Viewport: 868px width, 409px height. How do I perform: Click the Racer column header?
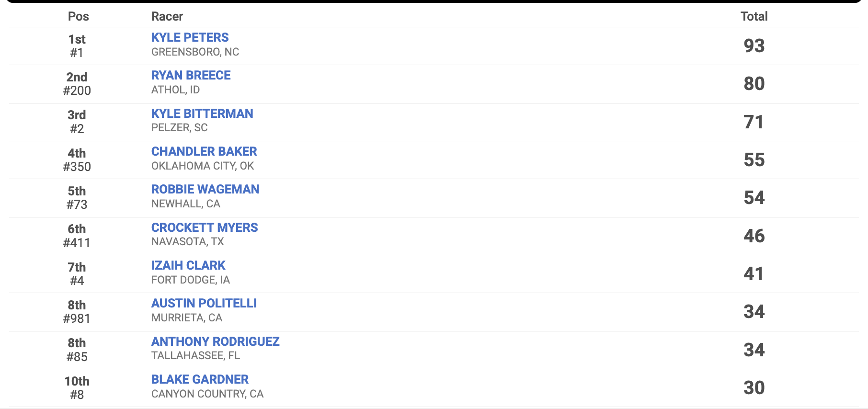pyautogui.click(x=167, y=16)
